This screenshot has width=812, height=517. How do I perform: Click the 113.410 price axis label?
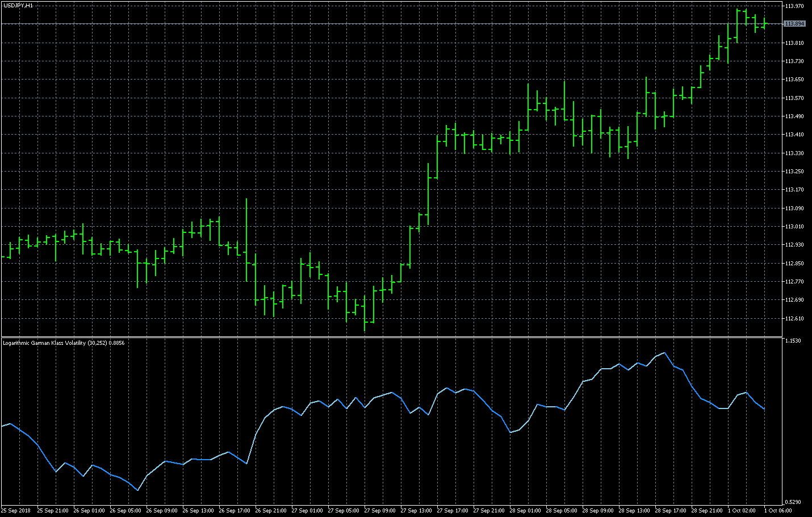tap(794, 135)
